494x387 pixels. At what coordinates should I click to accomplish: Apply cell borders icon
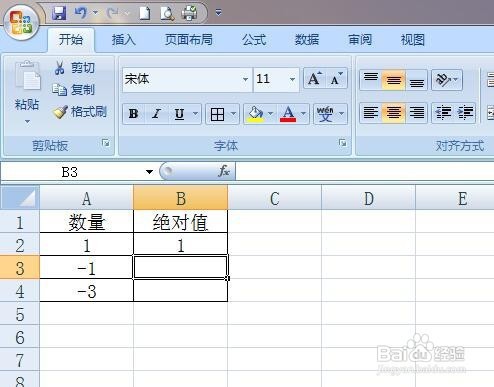click(217, 114)
